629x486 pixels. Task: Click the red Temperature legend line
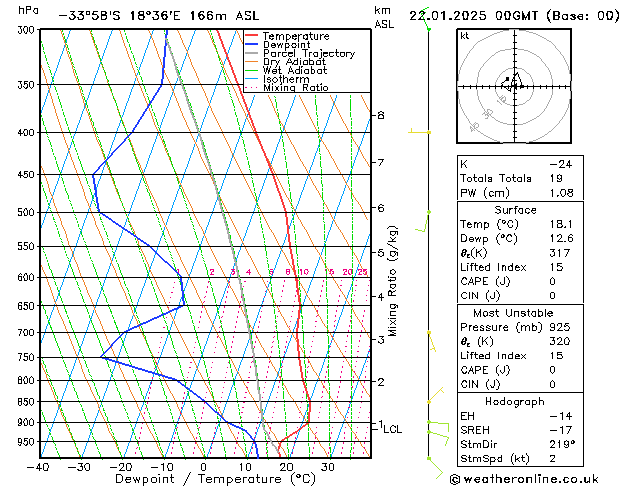pyautogui.click(x=252, y=36)
